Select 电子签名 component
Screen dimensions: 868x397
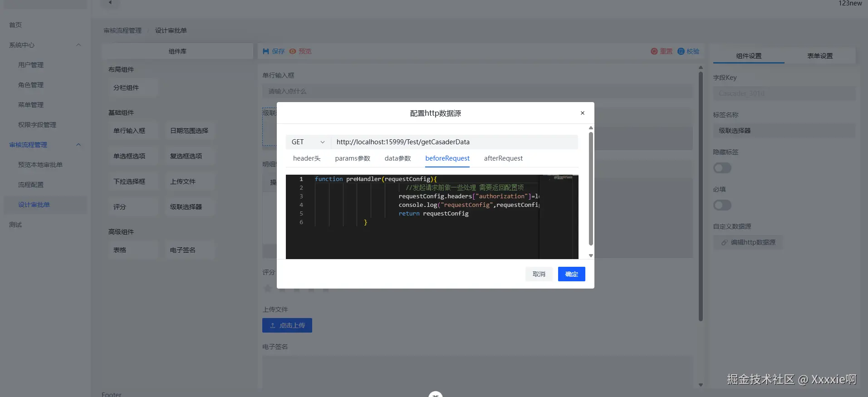click(x=190, y=250)
